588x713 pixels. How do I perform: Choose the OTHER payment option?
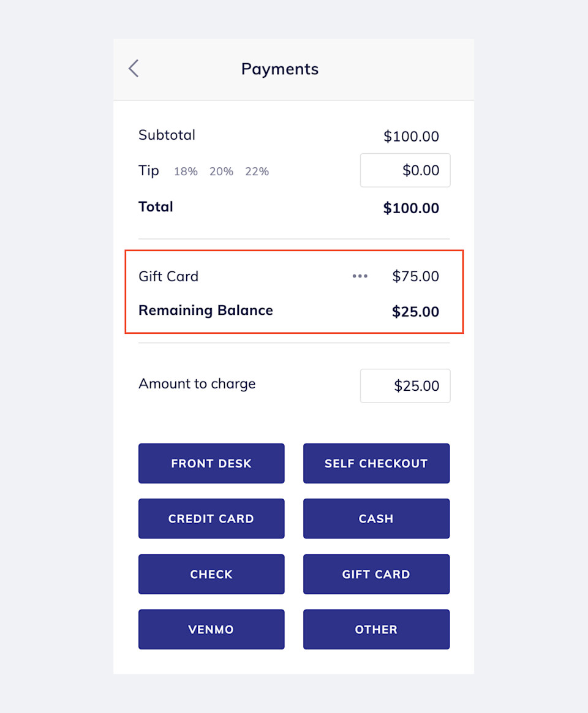tap(376, 630)
